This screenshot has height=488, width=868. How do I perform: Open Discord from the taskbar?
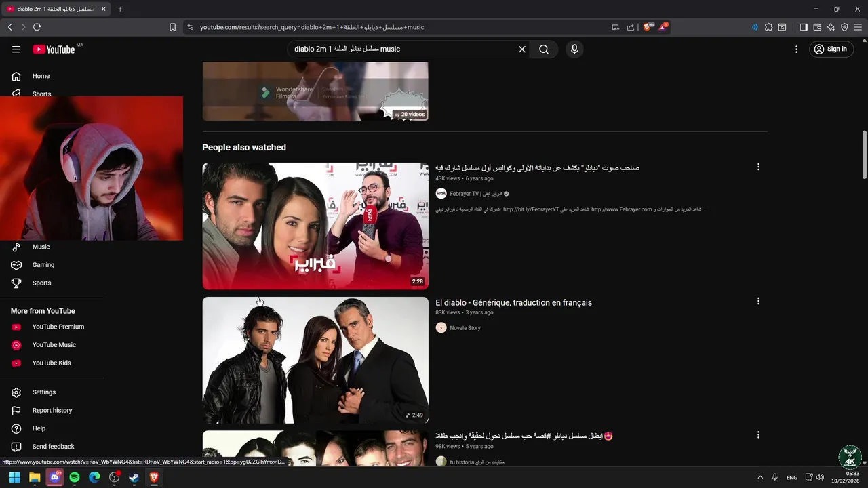(55, 477)
